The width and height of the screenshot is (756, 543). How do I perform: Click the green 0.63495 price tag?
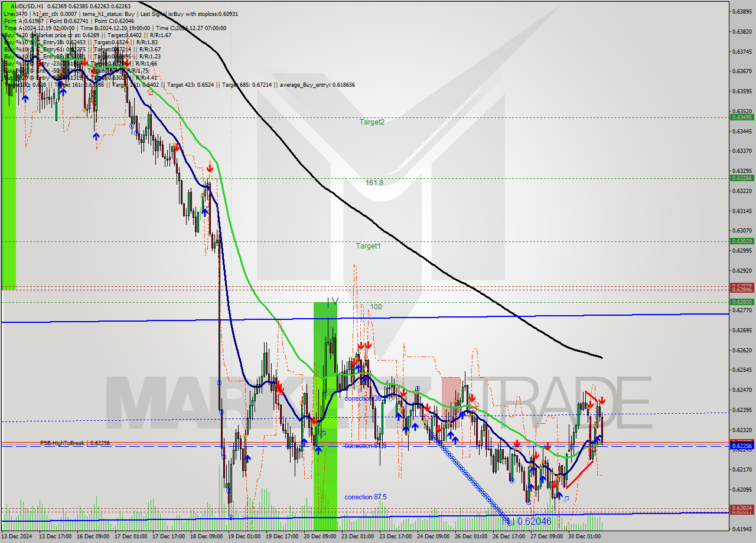(x=742, y=117)
